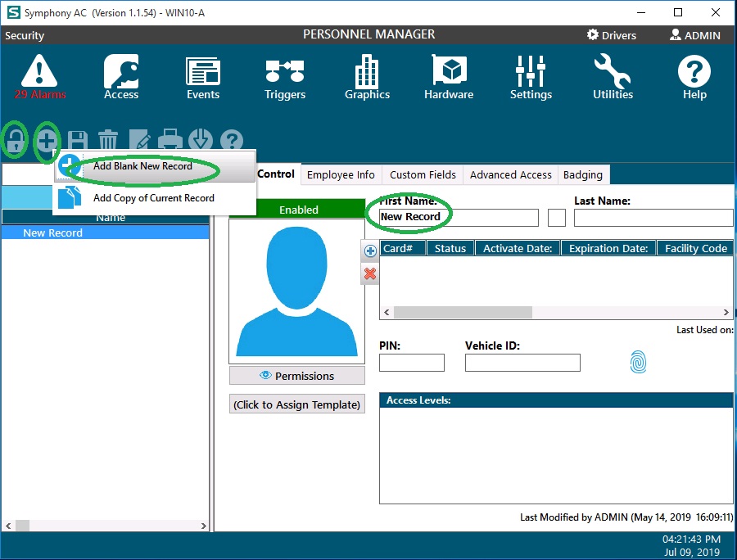Image resolution: width=737 pixels, height=560 pixels.
Task: Click the toolbar question mark help icon
Action: (x=232, y=140)
